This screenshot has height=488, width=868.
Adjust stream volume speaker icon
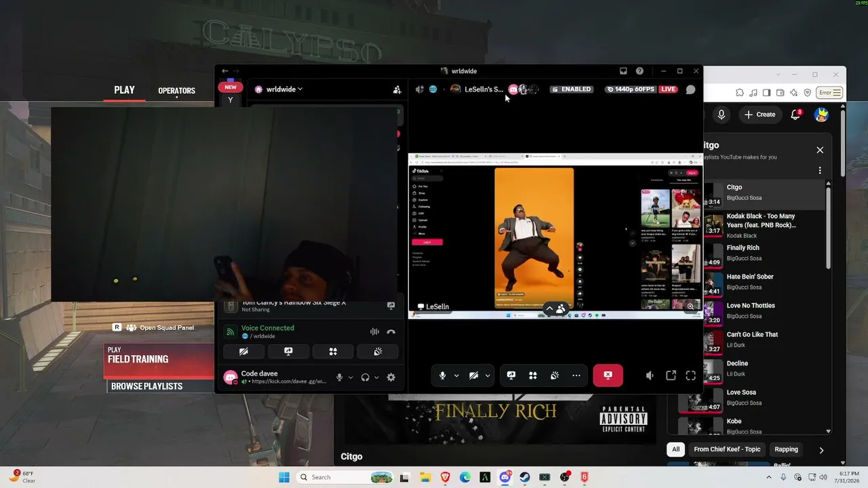pos(650,375)
